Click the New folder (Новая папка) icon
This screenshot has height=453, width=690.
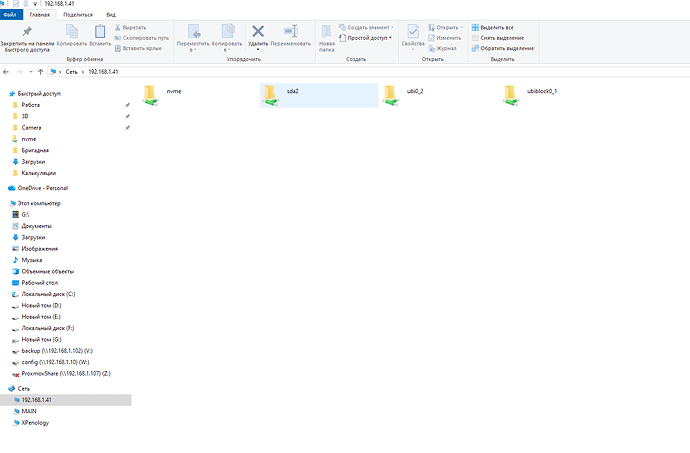[327, 32]
